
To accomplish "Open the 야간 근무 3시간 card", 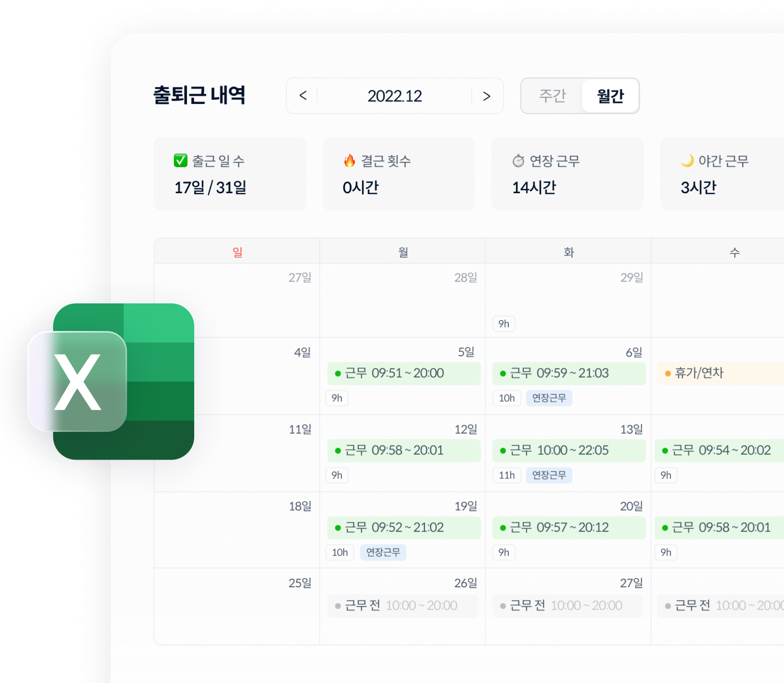I will 722,174.
